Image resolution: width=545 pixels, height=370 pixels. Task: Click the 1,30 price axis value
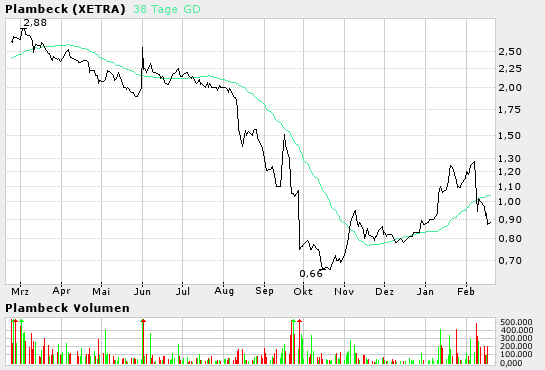coord(510,159)
